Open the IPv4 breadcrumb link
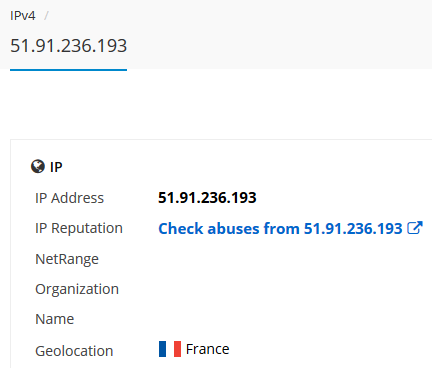The height and width of the screenshot is (368, 432). click(23, 16)
